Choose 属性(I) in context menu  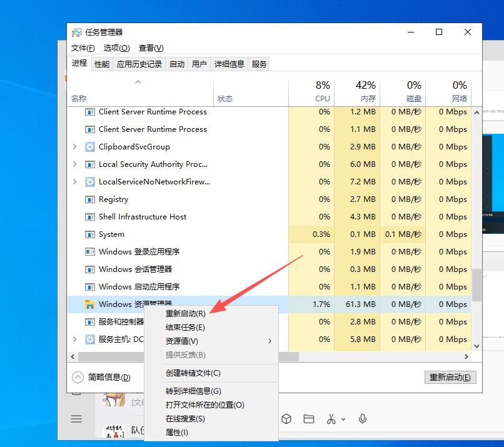[x=211, y=433]
